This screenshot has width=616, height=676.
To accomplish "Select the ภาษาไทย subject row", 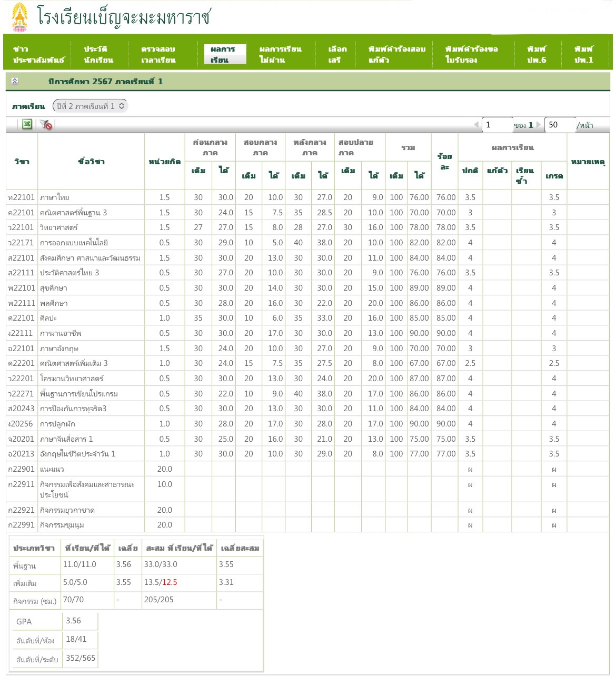I will (307, 197).
